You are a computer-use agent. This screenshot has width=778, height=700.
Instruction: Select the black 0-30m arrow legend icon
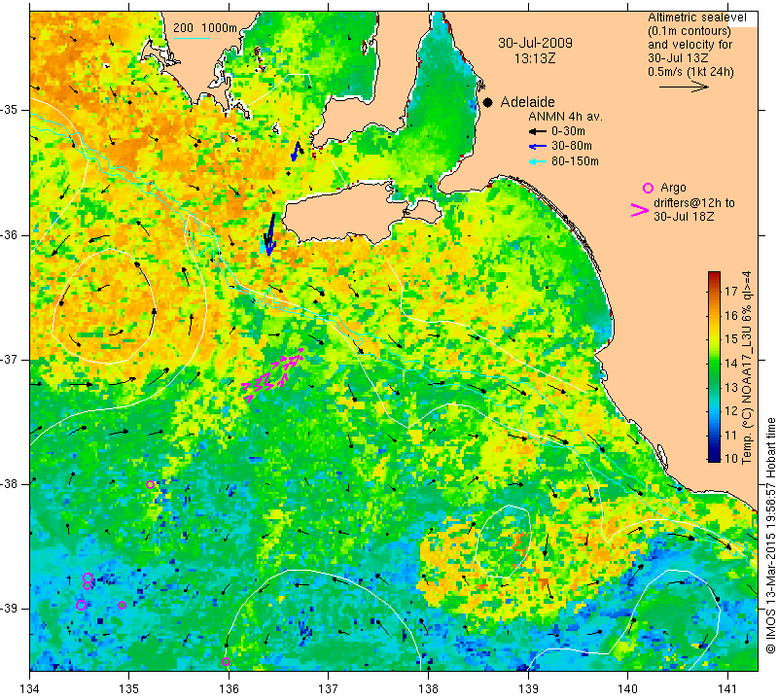tap(537, 131)
